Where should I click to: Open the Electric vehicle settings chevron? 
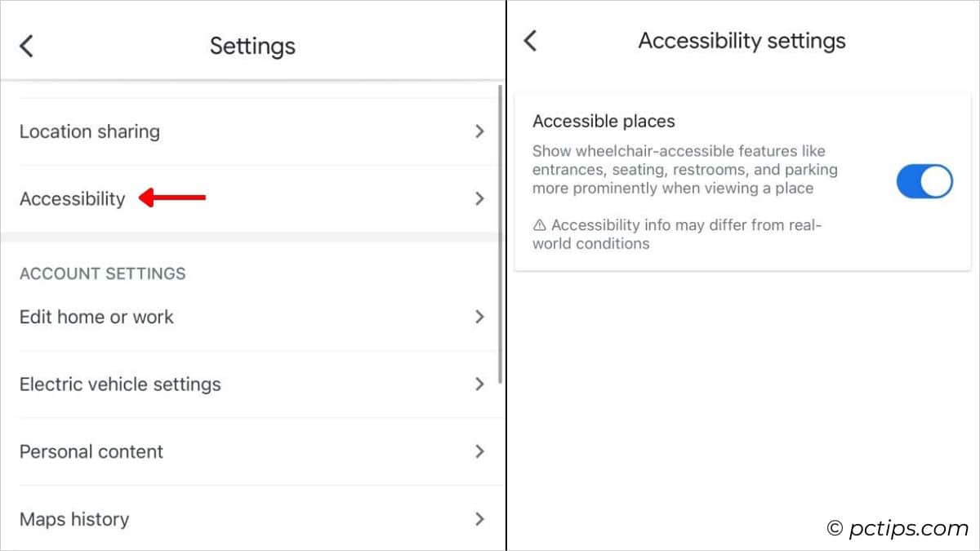point(481,384)
